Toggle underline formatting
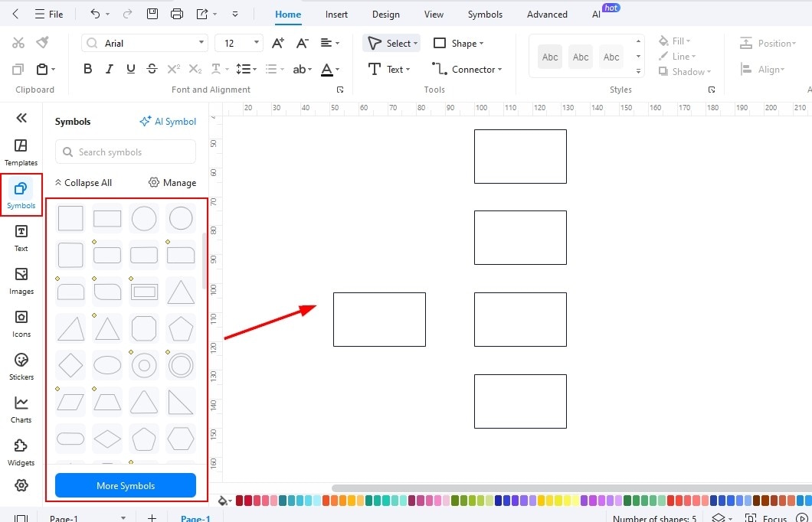The height and width of the screenshot is (522, 812). click(130, 68)
